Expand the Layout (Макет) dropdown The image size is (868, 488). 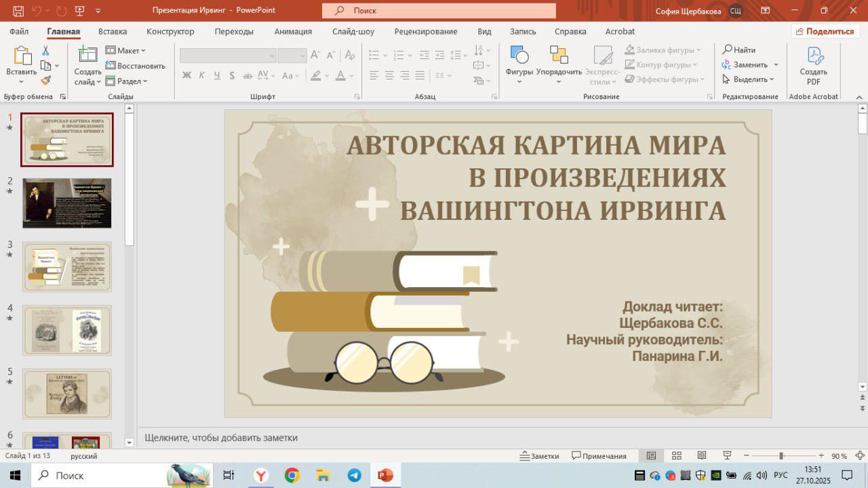126,51
